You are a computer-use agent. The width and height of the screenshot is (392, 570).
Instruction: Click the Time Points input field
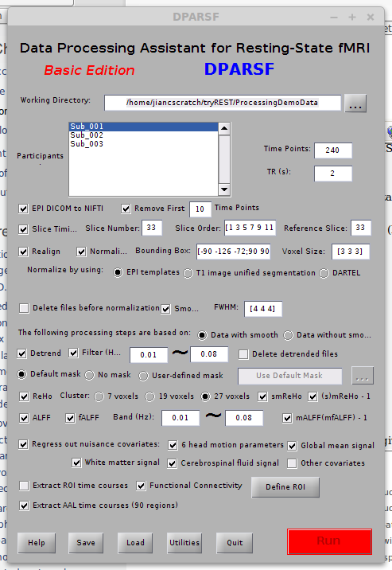tap(333, 150)
